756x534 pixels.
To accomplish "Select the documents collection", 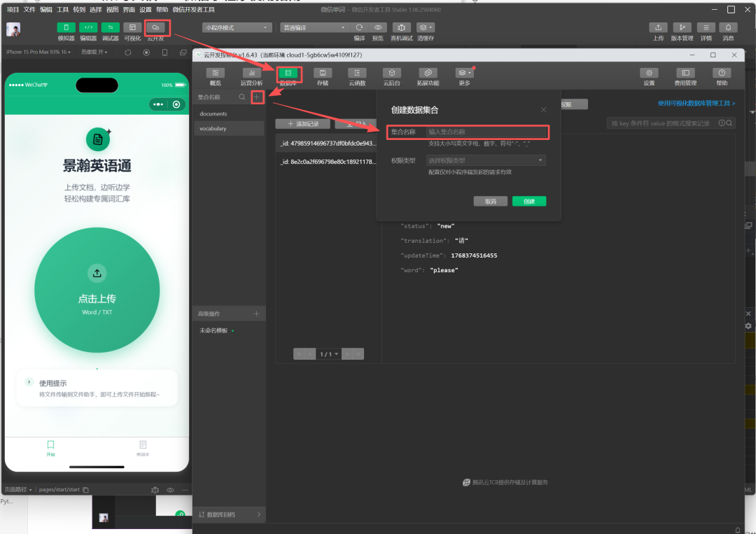I will [229, 114].
